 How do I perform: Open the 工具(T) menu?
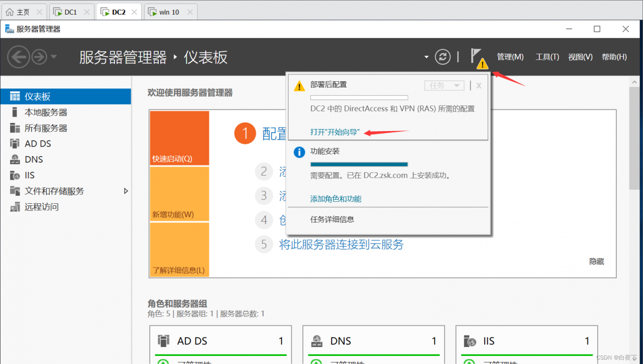[x=547, y=57]
